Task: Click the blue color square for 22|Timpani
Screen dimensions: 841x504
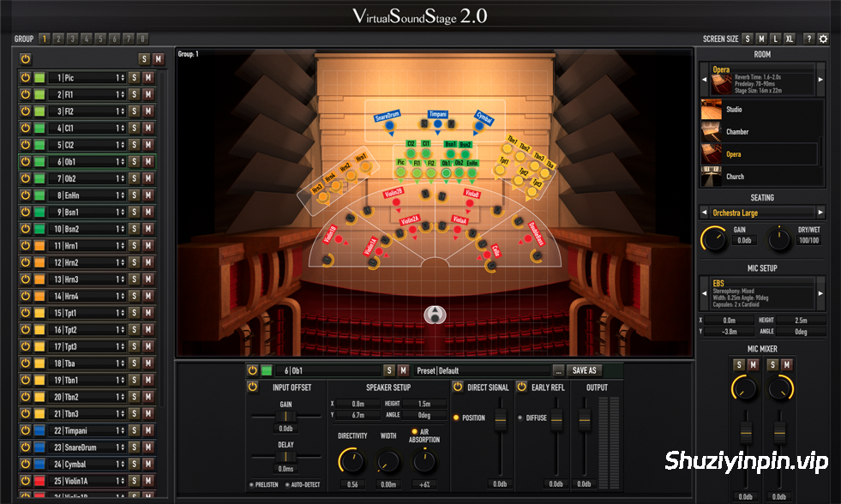Action: tap(39, 430)
